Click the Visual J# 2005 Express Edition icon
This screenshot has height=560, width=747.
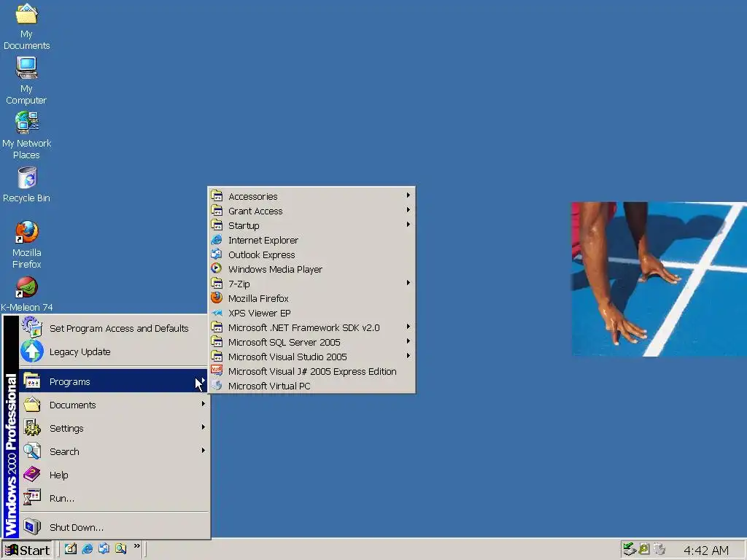click(x=217, y=371)
